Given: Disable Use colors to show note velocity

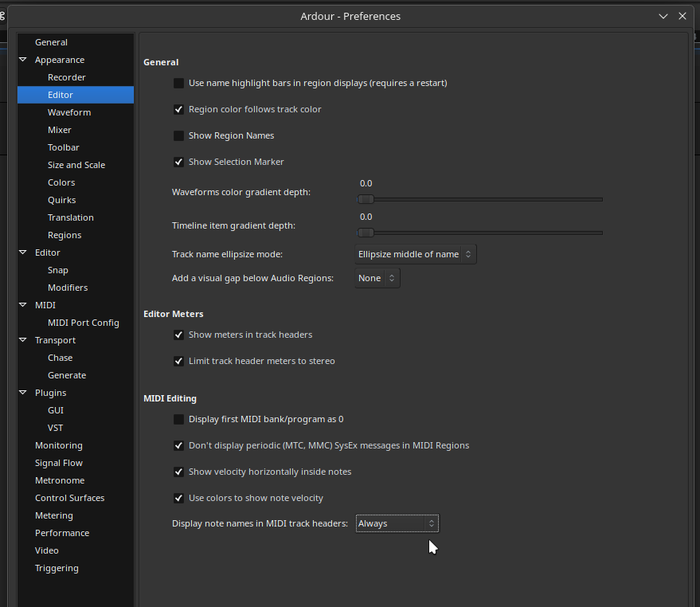Looking at the screenshot, I should tap(178, 498).
